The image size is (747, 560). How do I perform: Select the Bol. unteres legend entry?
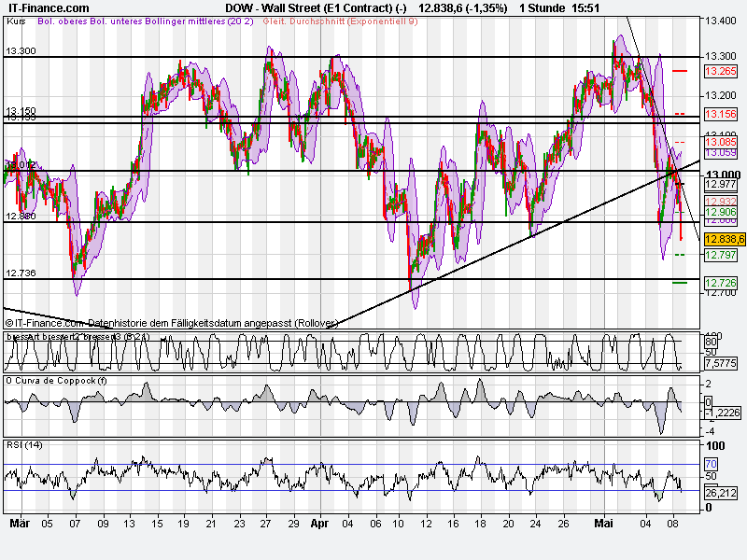[114, 21]
